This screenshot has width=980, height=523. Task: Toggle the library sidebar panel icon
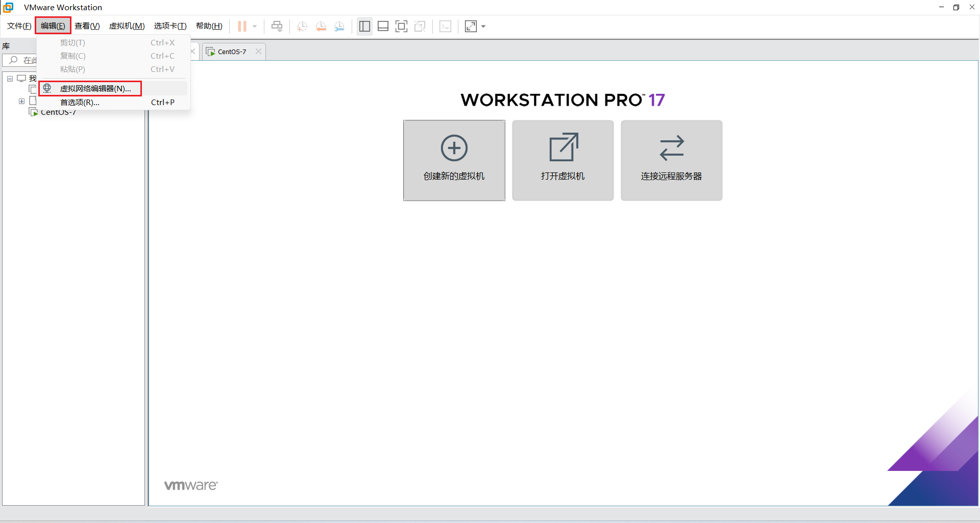[x=364, y=26]
